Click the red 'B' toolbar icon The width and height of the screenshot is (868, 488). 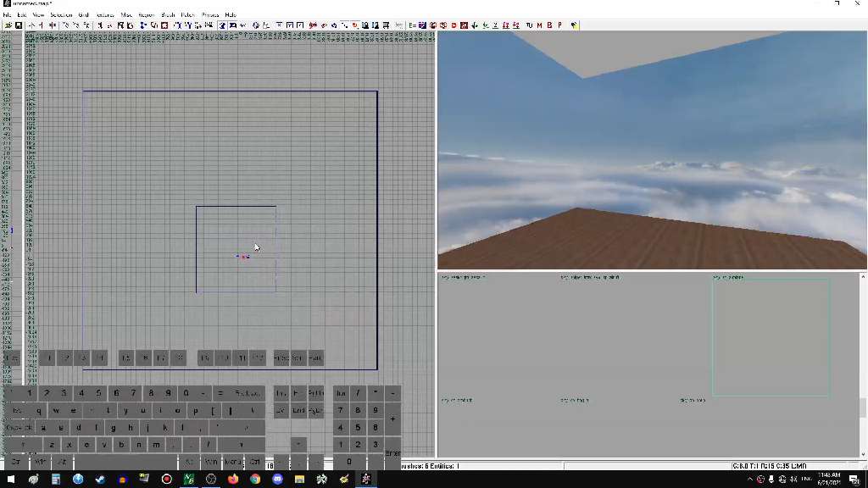point(549,25)
